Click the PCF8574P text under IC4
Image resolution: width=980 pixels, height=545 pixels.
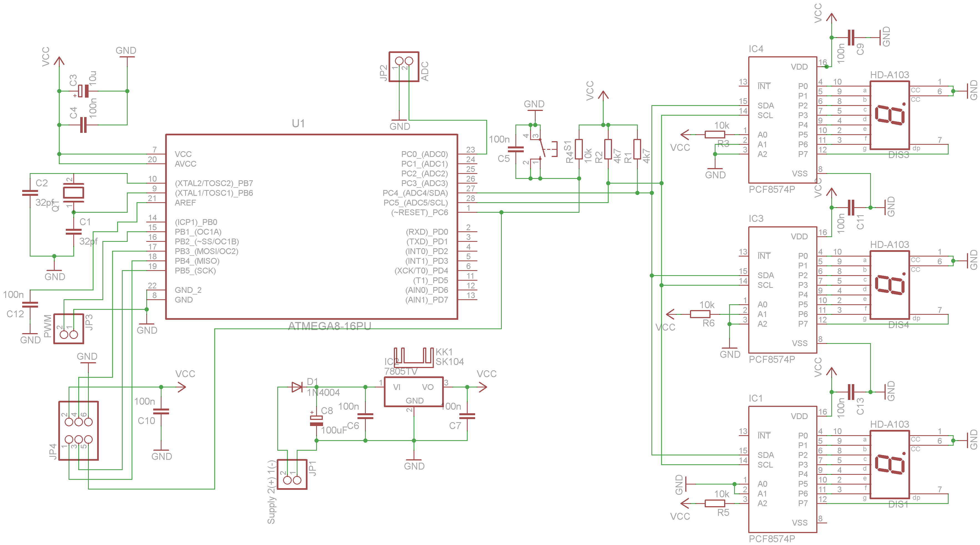(772, 189)
